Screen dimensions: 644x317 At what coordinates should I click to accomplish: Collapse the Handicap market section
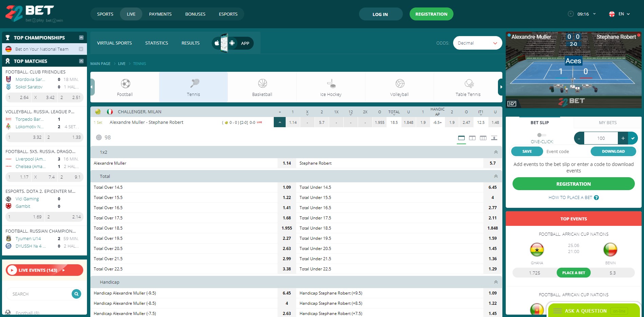click(496, 282)
